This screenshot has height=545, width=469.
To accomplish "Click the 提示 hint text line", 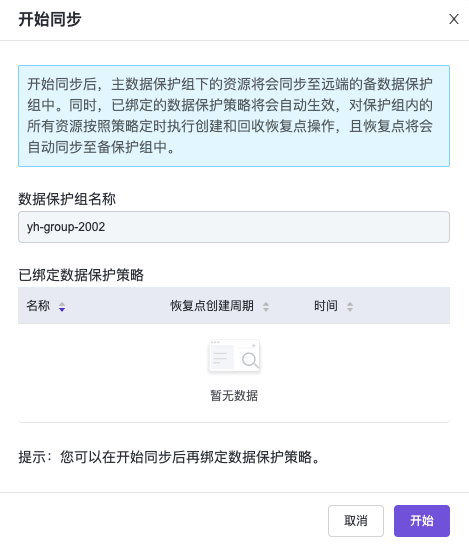I will (x=169, y=457).
